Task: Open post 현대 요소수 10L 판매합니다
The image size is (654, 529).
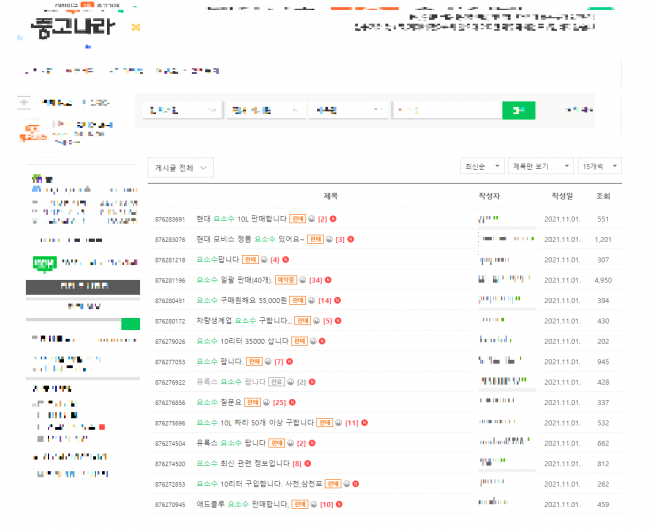Action: point(241,219)
